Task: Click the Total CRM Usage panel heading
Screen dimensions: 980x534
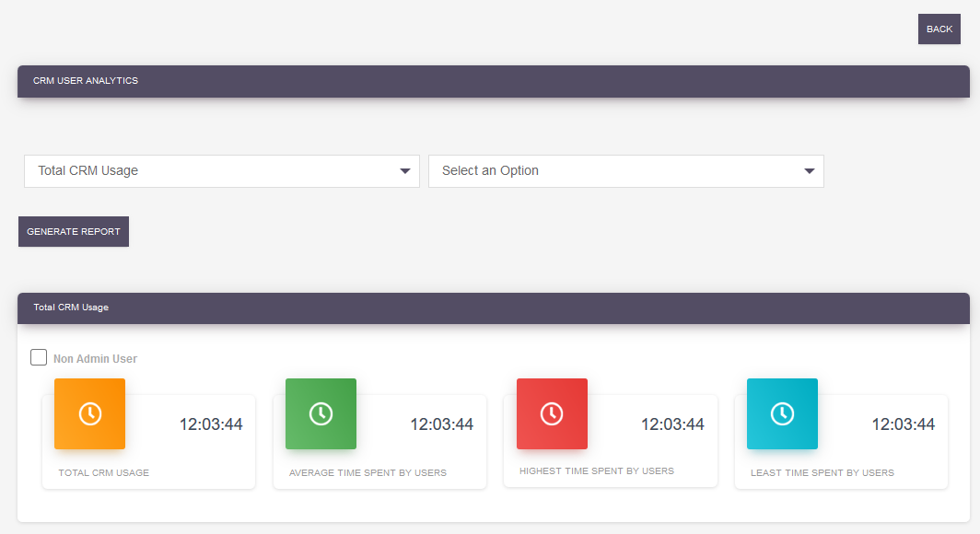Action: coord(71,308)
